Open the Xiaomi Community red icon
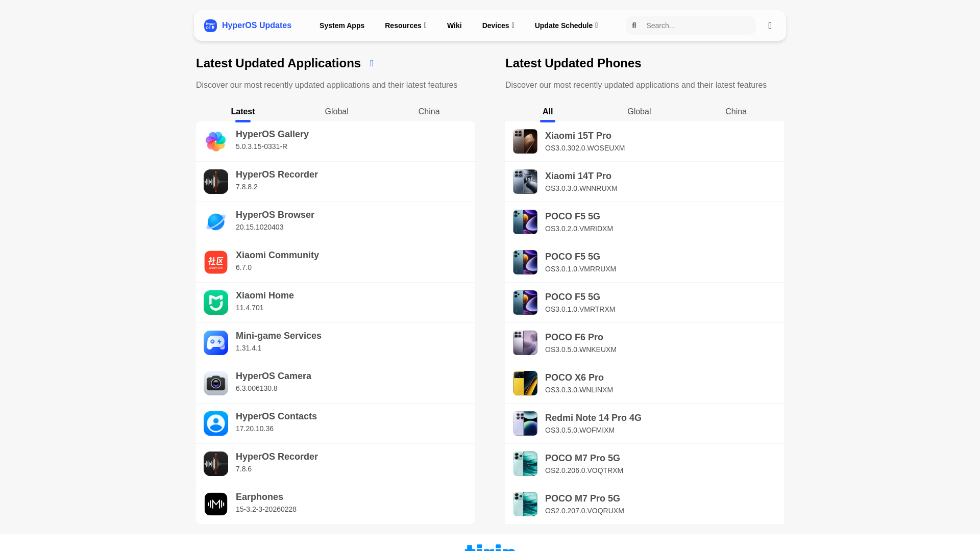This screenshot has height=551, width=980. click(x=216, y=262)
